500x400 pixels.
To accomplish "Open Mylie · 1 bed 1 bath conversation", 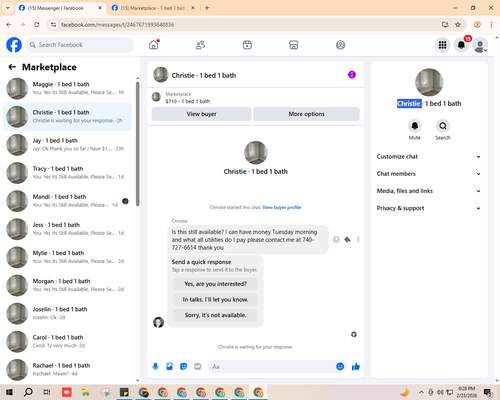I will (x=67, y=257).
